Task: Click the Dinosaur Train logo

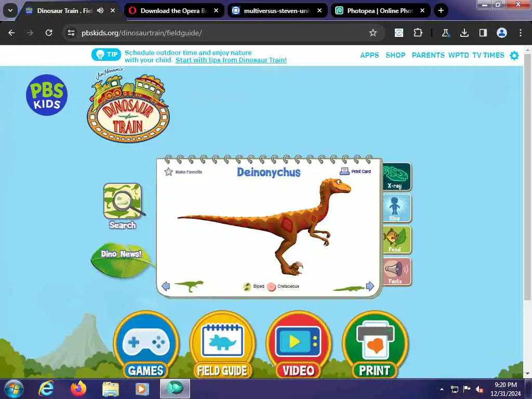Action: (x=128, y=106)
